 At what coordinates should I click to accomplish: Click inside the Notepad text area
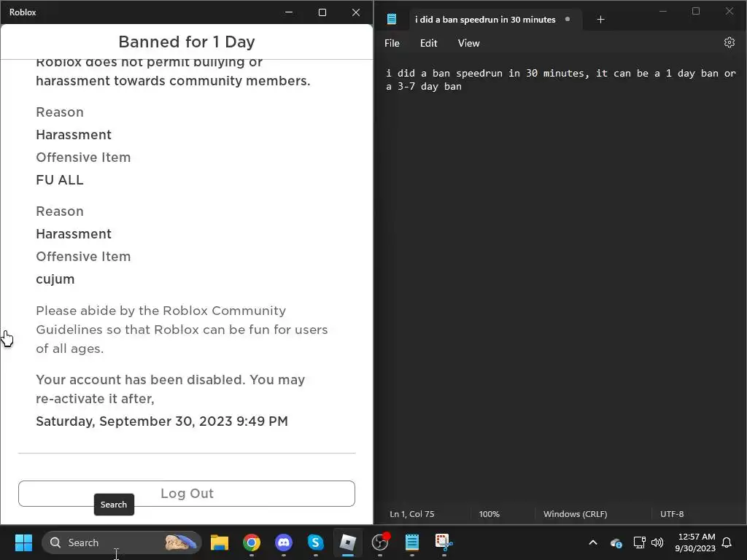pyautogui.click(x=560, y=286)
